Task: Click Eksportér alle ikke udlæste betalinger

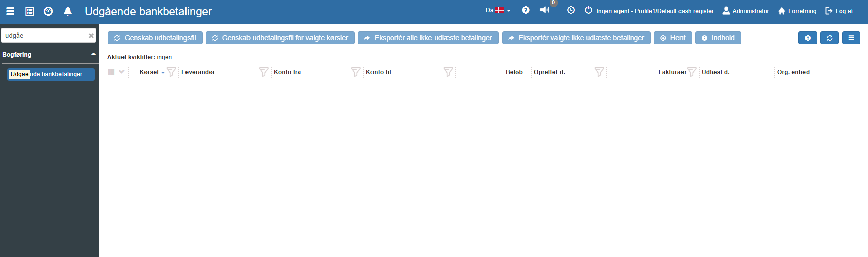Action: click(428, 38)
